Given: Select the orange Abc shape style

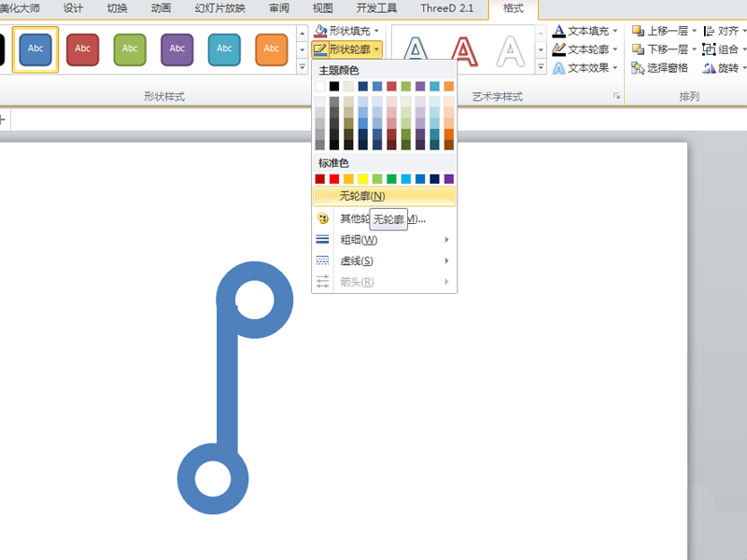Looking at the screenshot, I should pos(271,49).
